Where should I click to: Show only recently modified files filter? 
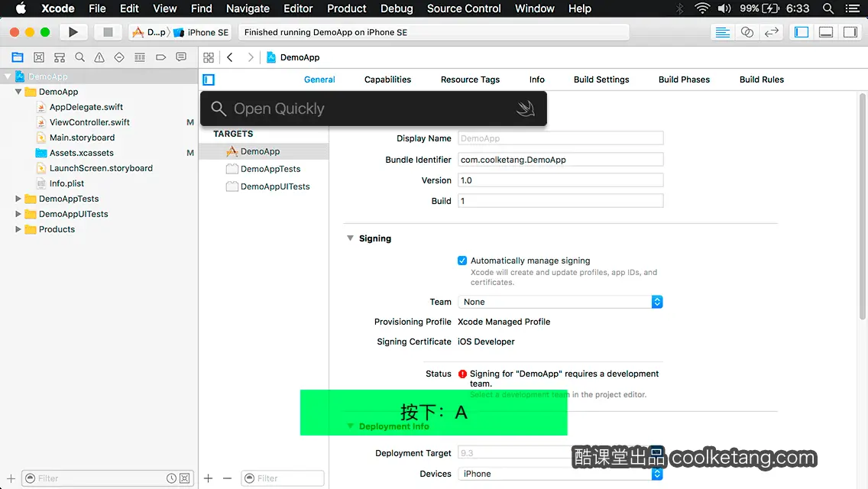[172, 478]
